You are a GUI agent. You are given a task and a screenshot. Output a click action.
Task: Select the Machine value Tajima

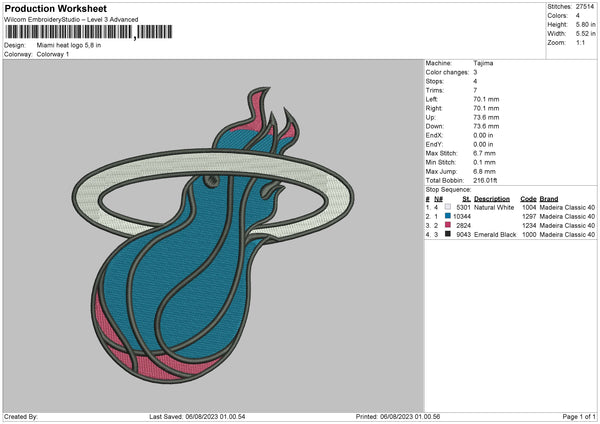[x=483, y=63]
